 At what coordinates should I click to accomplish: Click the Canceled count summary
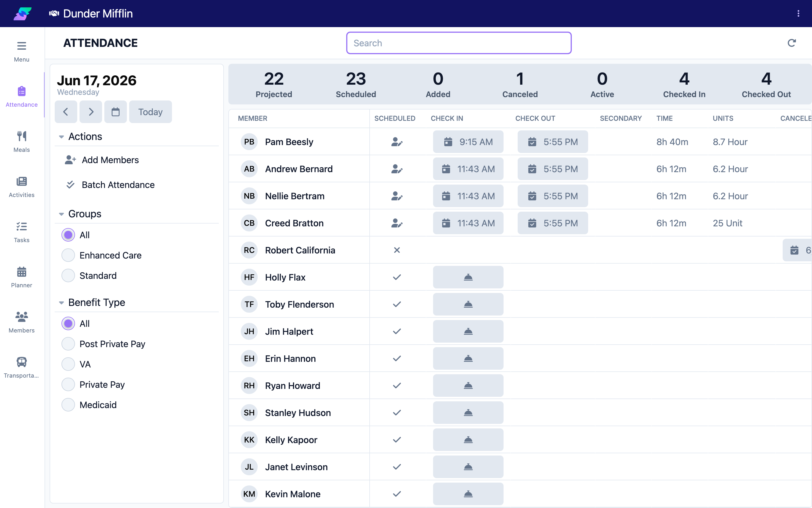coord(520,84)
